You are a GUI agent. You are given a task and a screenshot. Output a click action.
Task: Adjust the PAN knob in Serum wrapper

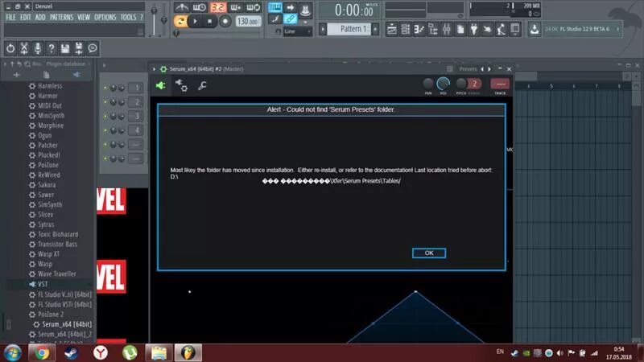[x=428, y=84]
